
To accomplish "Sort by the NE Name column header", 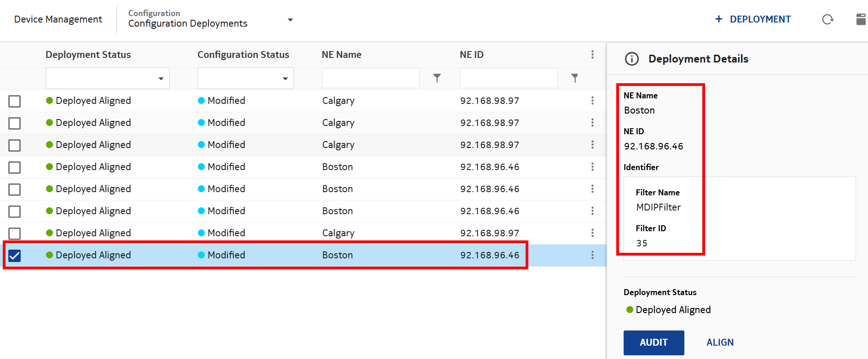I will tap(341, 55).
